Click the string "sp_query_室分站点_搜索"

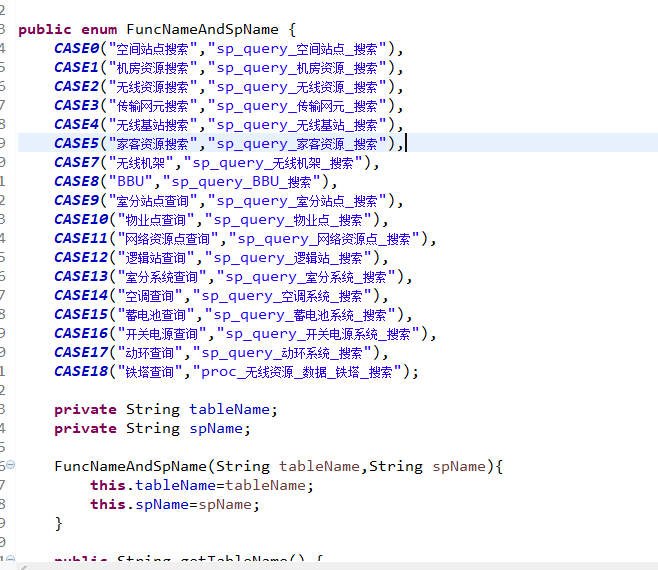[x=297, y=201]
